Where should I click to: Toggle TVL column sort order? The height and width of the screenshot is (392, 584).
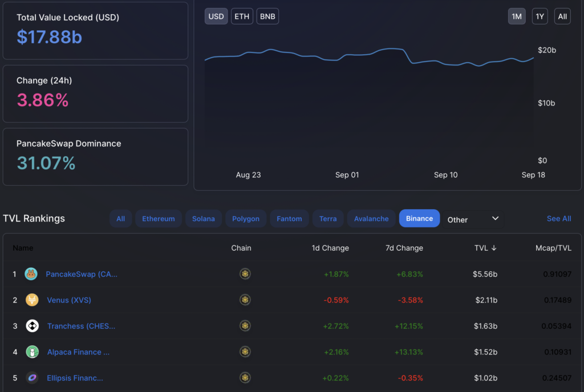485,248
